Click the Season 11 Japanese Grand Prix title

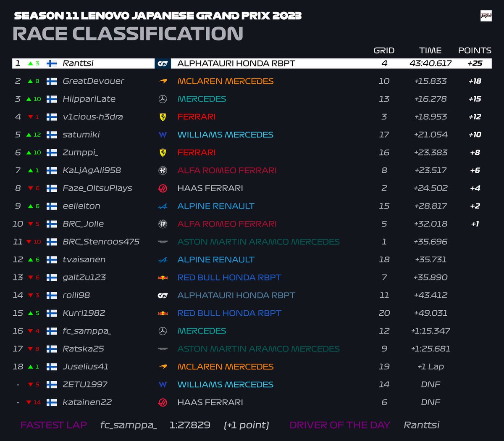coord(158,16)
